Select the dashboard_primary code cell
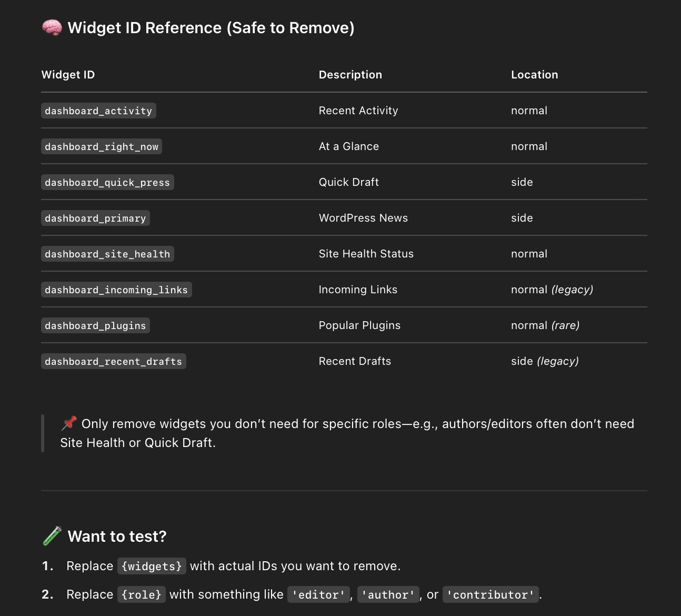Viewport: 681px width, 616px height. [x=95, y=218]
